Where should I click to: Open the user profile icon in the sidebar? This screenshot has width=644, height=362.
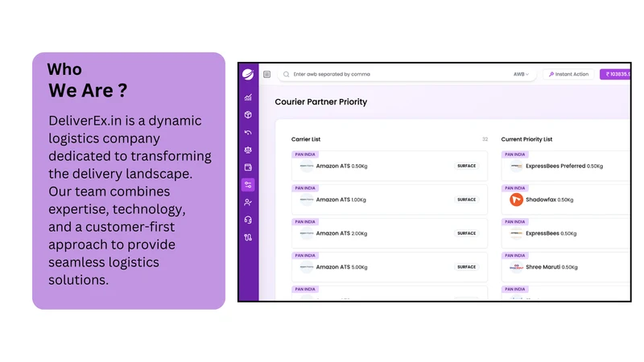click(248, 203)
